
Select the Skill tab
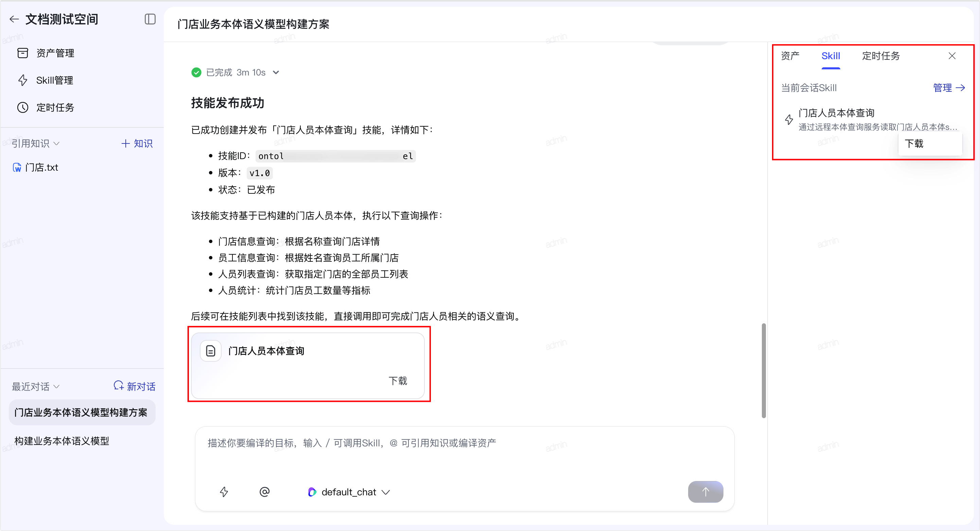[830, 56]
